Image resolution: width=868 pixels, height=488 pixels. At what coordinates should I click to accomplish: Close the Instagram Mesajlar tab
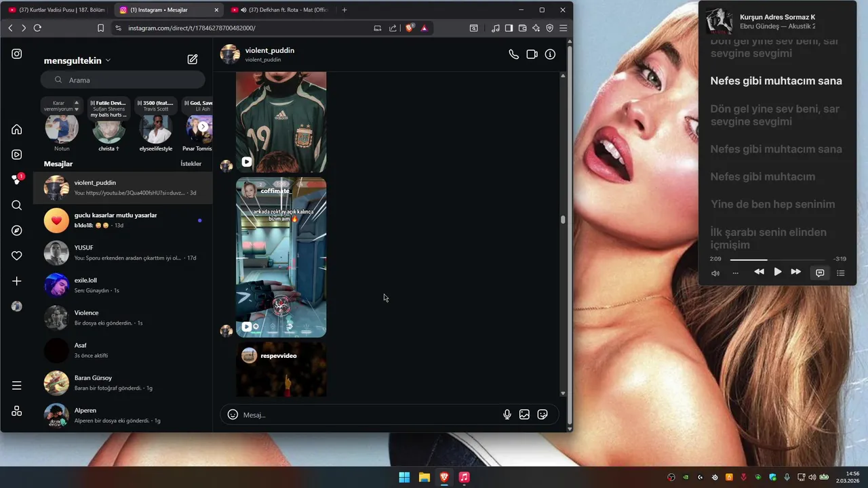click(x=216, y=10)
